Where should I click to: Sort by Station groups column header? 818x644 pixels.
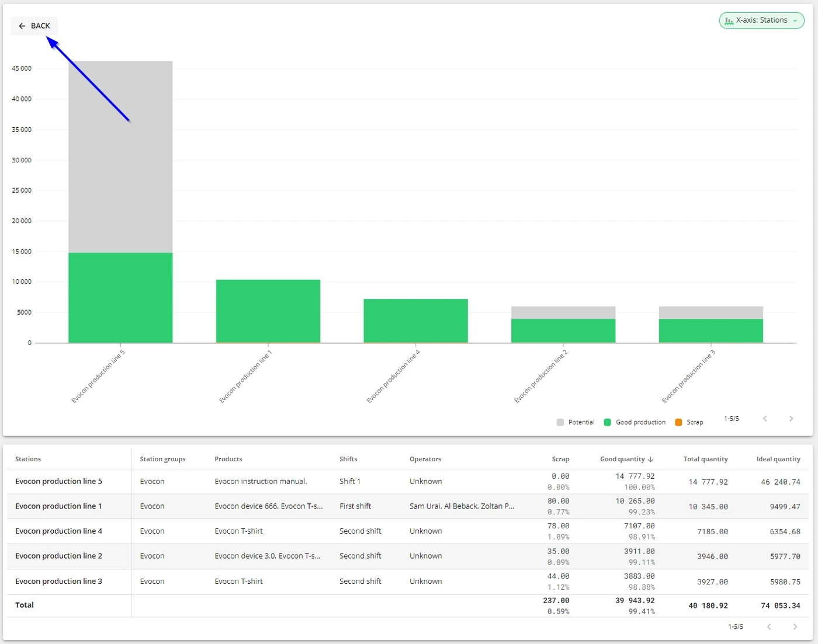coord(162,459)
